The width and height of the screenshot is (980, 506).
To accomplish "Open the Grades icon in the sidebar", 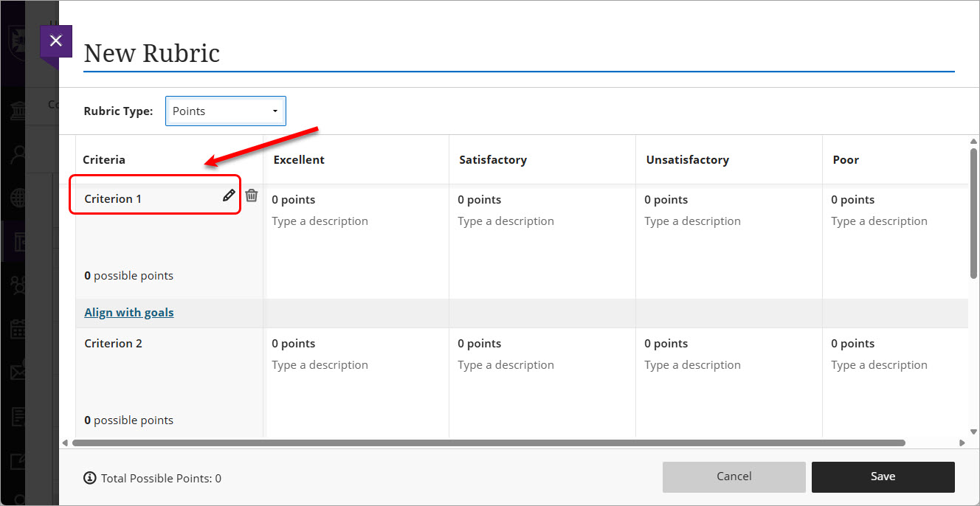I will [x=16, y=416].
